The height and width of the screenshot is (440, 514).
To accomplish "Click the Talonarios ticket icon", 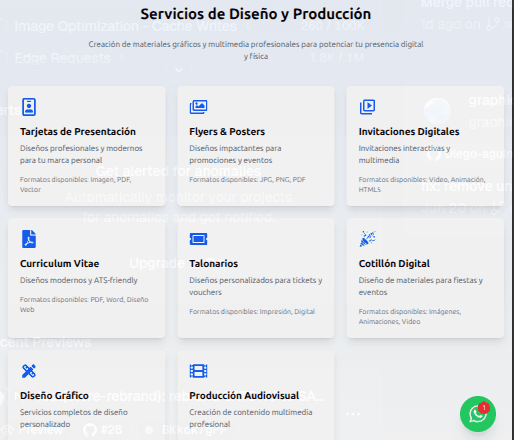I will (198, 239).
